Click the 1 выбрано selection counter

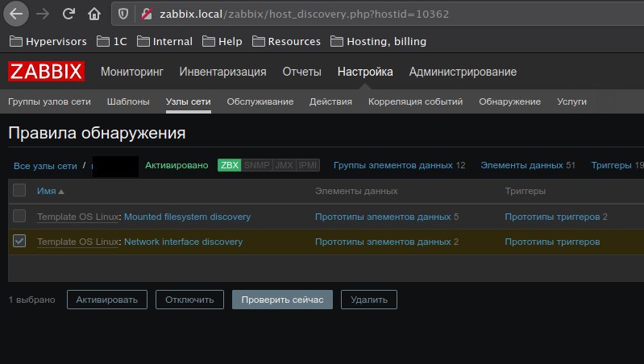pos(31,300)
